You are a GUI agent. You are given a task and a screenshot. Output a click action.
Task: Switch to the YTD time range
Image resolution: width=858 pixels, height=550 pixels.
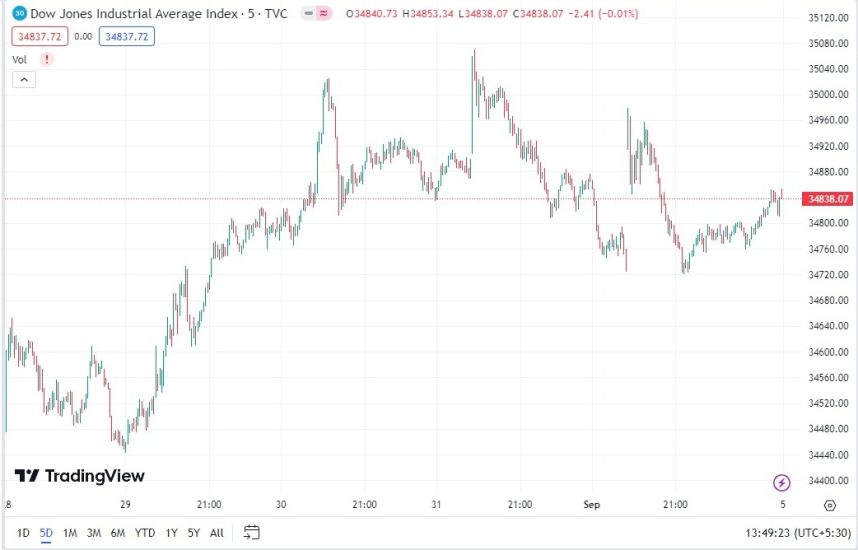coord(144,532)
